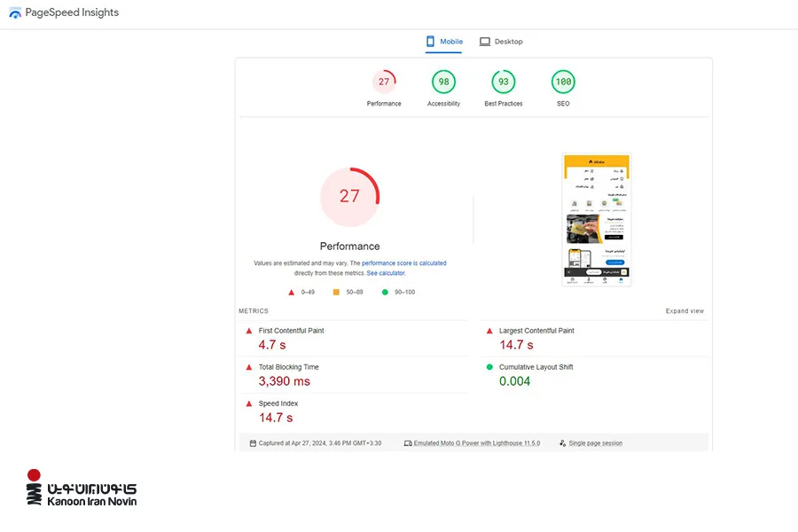Switch to the Mobile tab
Image resolution: width=798 pixels, height=532 pixels.
(444, 42)
